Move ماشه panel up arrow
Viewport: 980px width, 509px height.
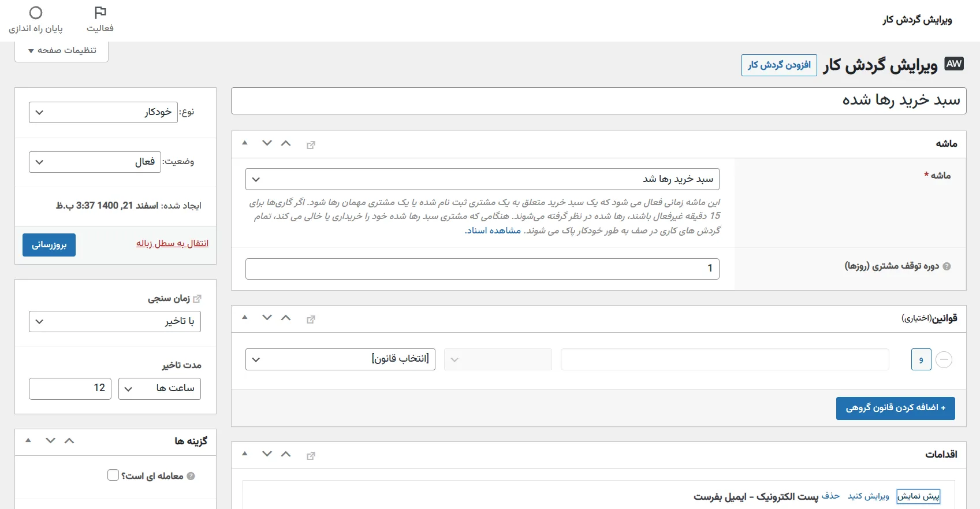point(286,143)
